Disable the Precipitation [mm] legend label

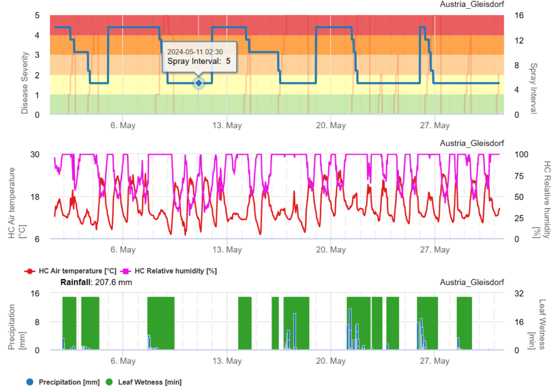(69, 382)
